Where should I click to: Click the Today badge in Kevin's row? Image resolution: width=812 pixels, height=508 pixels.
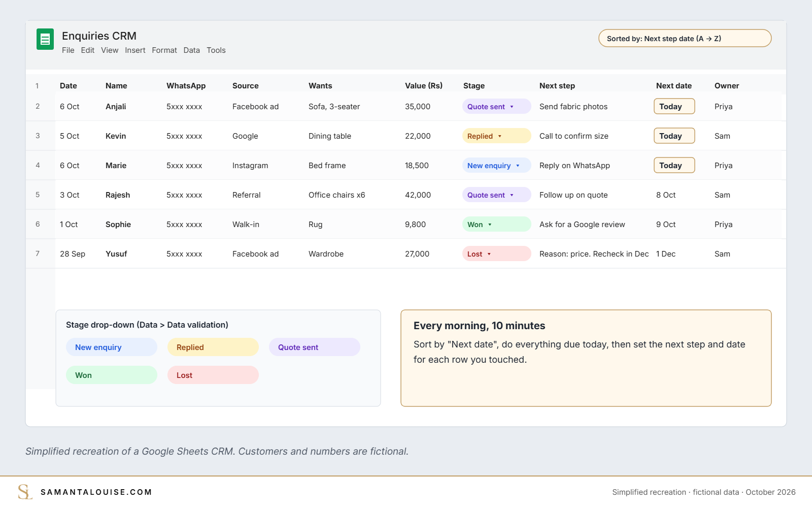(674, 136)
